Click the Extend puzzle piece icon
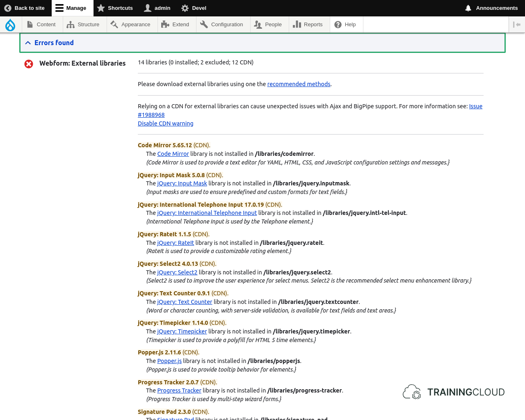This screenshot has height=420, width=525. click(x=165, y=25)
